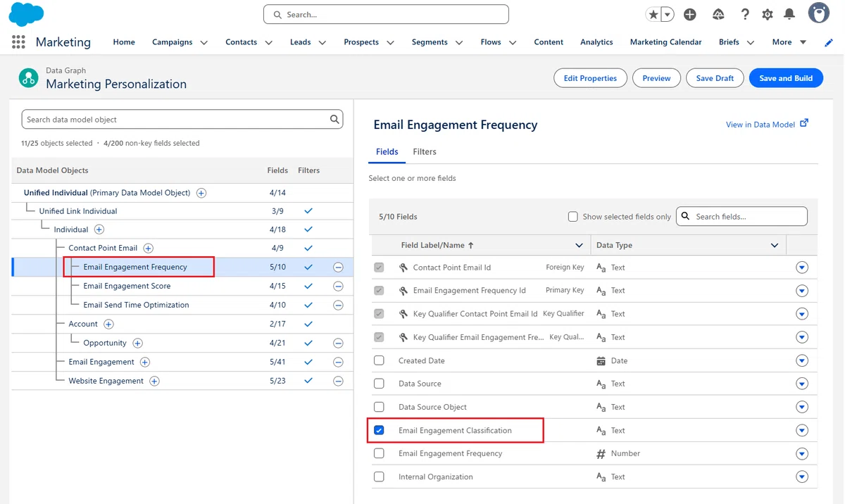845x504 pixels.
Task: Click the plus icon next to Website Engagement
Action: tap(154, 382)
